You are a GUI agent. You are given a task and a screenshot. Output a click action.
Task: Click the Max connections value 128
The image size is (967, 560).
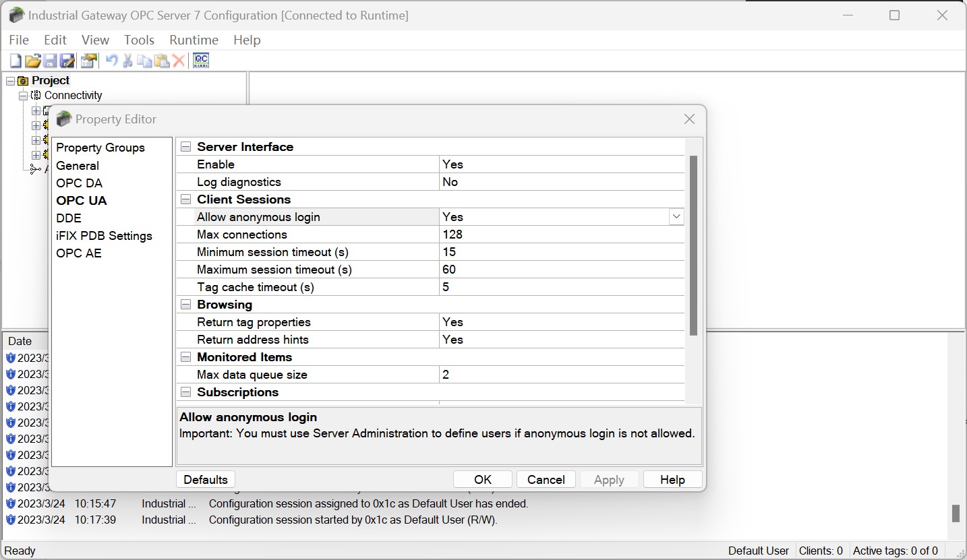562,235
